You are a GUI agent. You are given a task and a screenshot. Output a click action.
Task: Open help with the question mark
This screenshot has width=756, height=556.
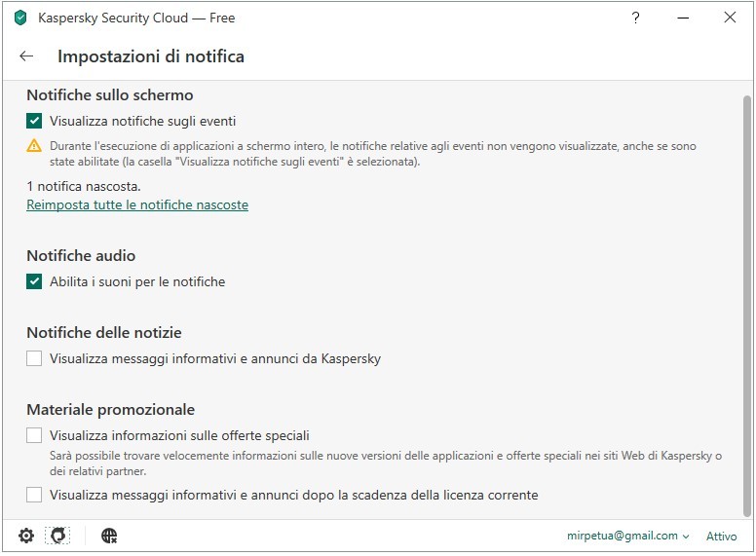[x=636, y=18]
